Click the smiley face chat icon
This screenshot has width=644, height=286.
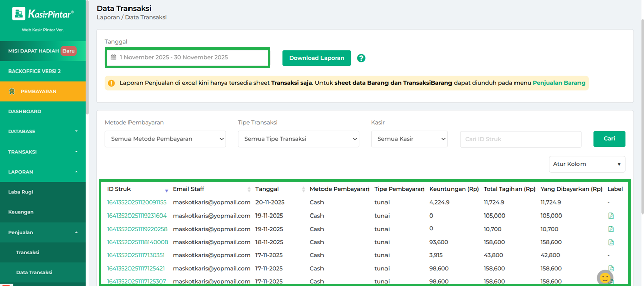tap(605, 277)
